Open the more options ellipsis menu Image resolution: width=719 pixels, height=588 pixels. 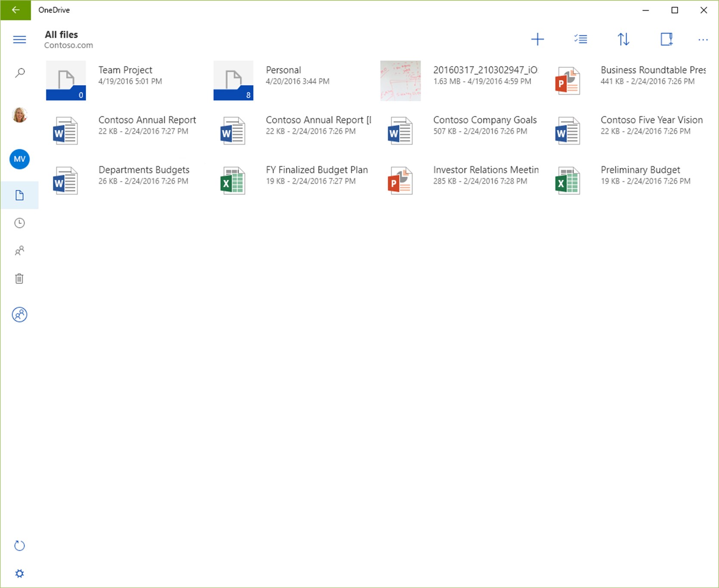(x=703, y=39)
